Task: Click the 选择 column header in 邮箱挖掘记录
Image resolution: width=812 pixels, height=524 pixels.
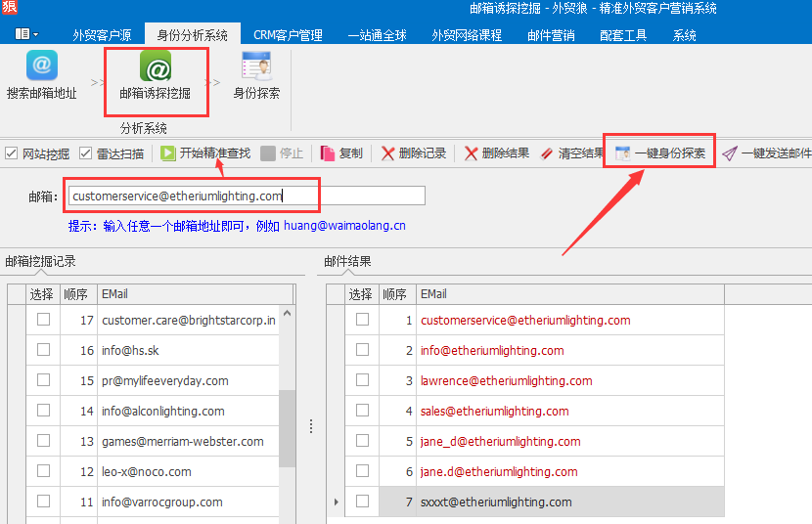Action: pyautogui.click(x=43, y=294)
